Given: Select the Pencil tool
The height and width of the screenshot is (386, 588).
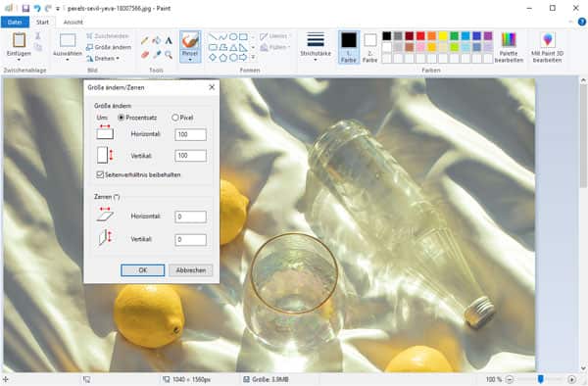Looking at the screenshot, I should (145, 40).
